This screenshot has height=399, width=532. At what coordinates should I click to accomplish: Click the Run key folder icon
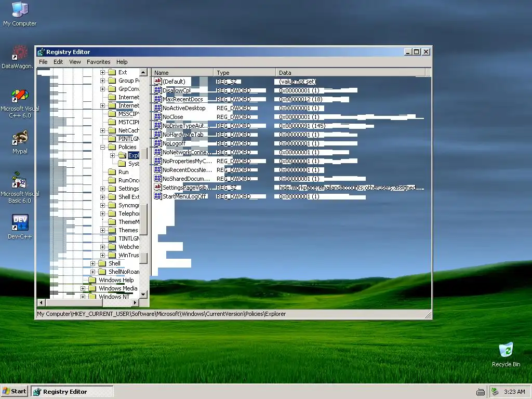(112, 172)
